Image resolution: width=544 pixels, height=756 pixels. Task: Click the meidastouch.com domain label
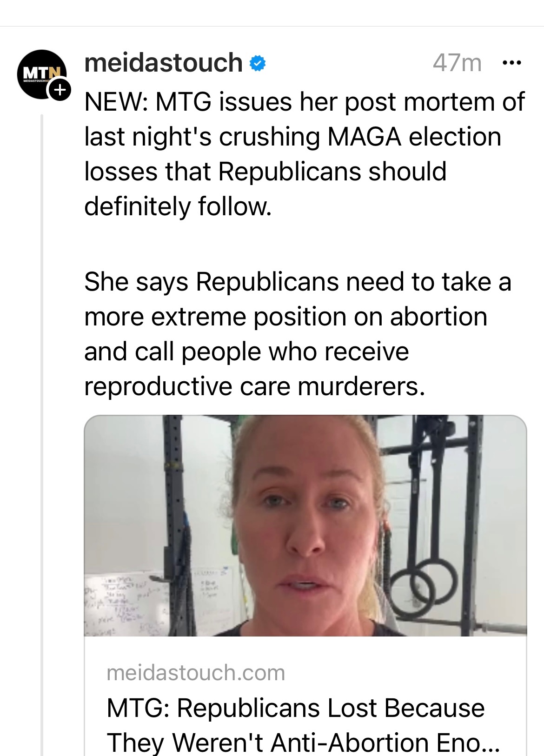point(196,672)
